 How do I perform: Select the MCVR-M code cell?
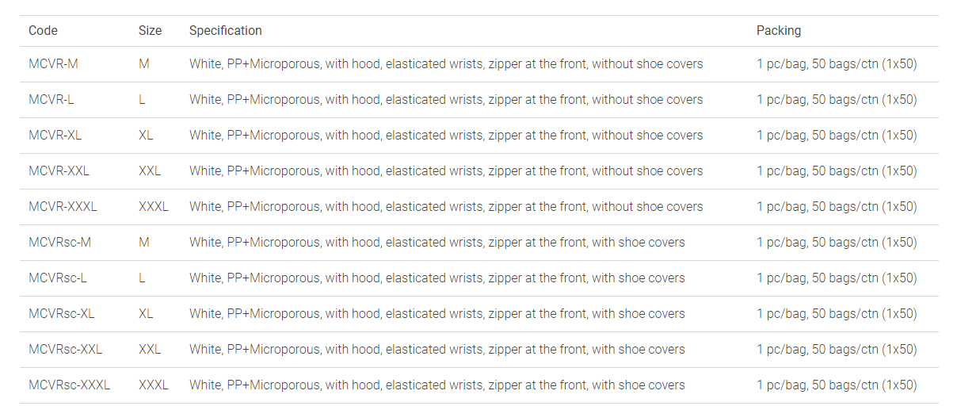click(53, 64)
